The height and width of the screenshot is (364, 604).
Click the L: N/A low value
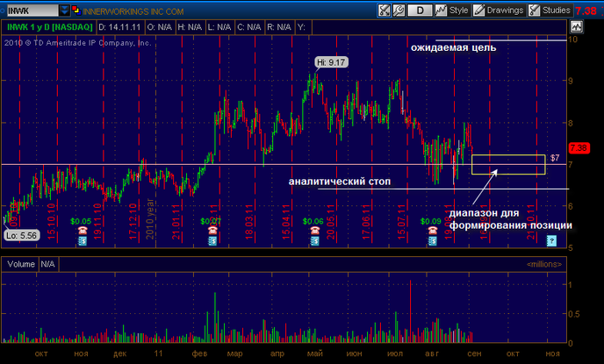click(219, 27)
